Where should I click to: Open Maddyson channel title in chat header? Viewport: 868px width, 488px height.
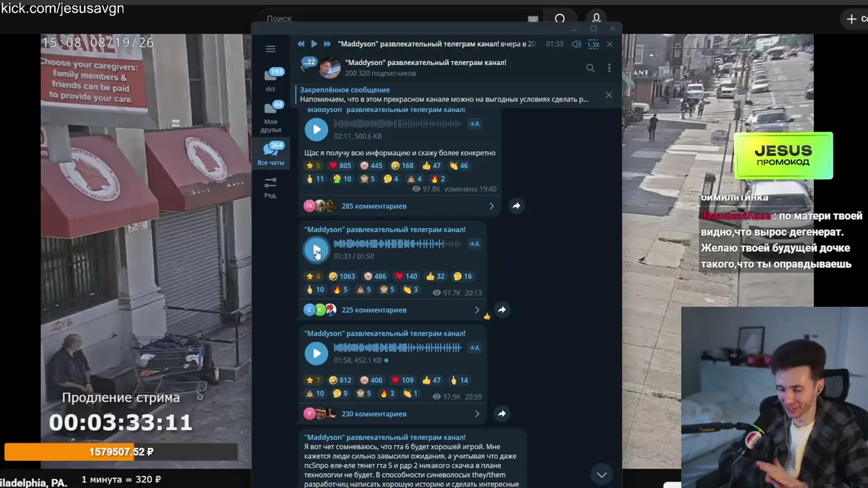coord(425,62)
